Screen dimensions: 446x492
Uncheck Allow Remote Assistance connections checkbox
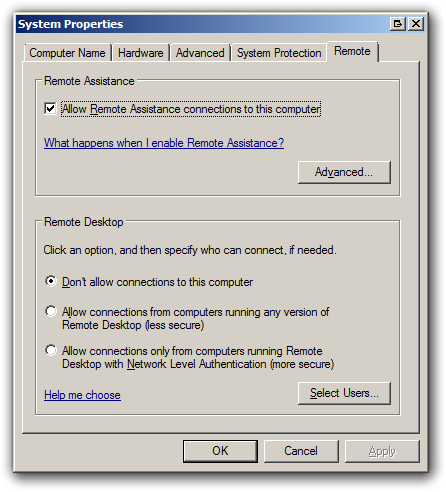pyautogui.click(x=50, y=109)
